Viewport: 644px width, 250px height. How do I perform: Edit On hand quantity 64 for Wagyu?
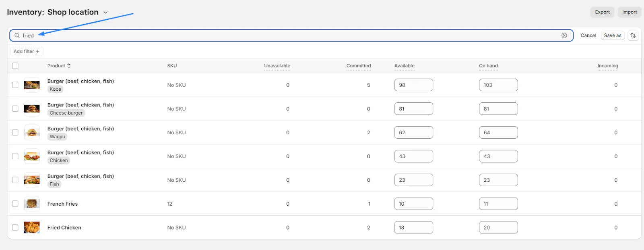pos(498,133)
